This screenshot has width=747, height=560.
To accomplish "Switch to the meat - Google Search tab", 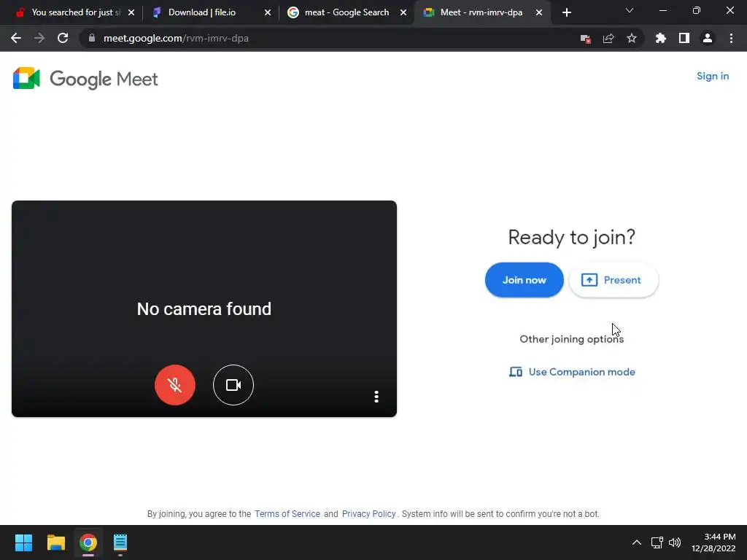I will (347, 12).
